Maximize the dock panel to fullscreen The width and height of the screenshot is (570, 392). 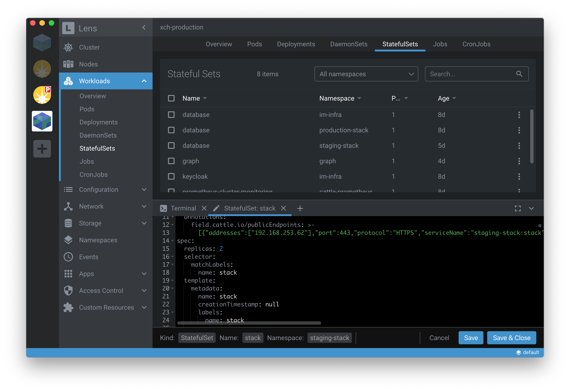coord(518,208)
